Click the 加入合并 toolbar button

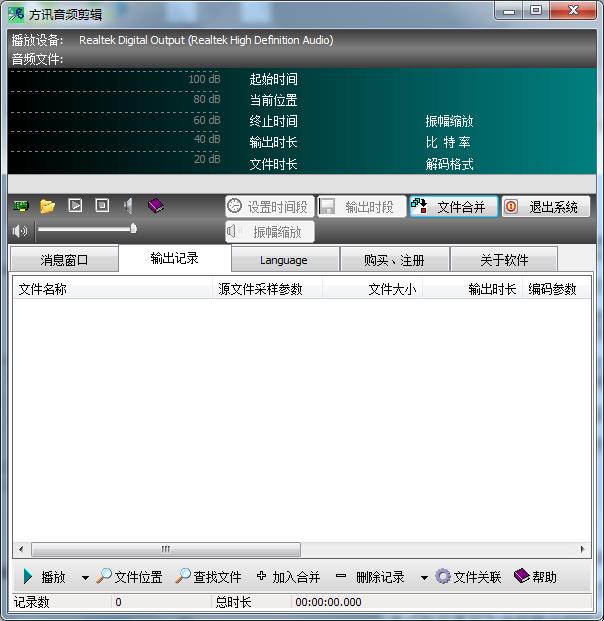coord(288,577)
